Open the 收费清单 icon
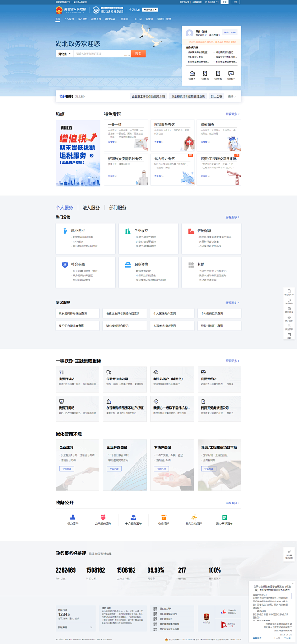 pos(164,517)
